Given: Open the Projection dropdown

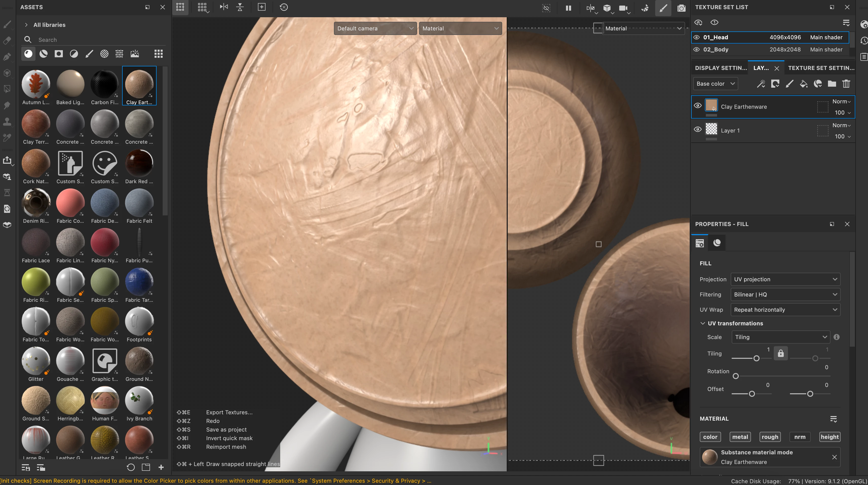Looking at the screenshot, I should click(x=785, y=279).
